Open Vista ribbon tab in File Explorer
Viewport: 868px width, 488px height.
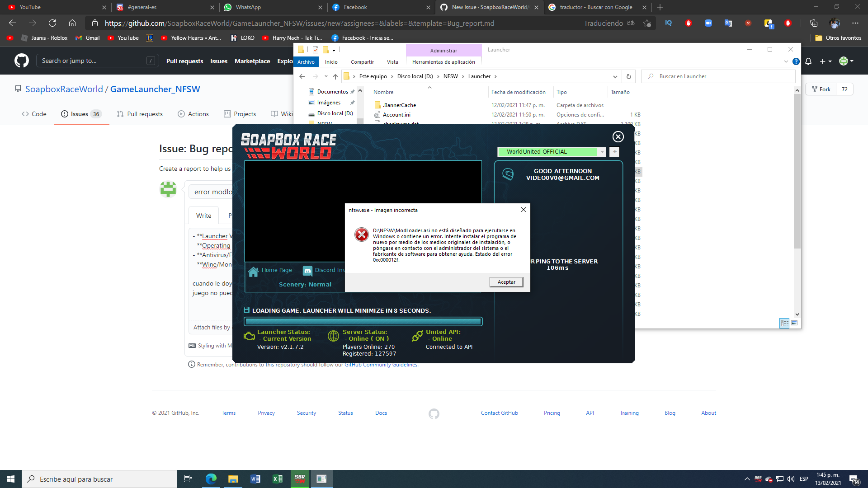(392, 62)
